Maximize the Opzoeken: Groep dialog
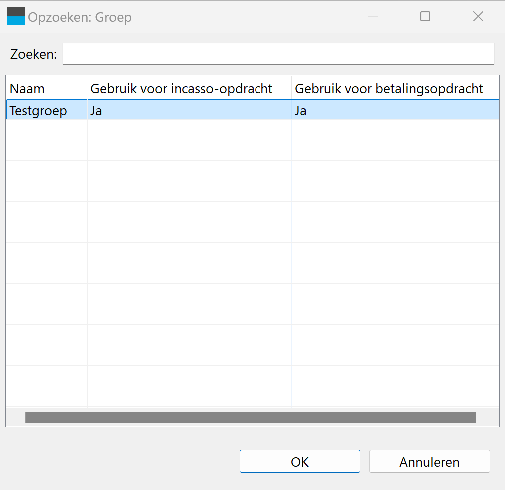This screenshot has width=505, height=490. pyautogui.click(x=425, y=16)
